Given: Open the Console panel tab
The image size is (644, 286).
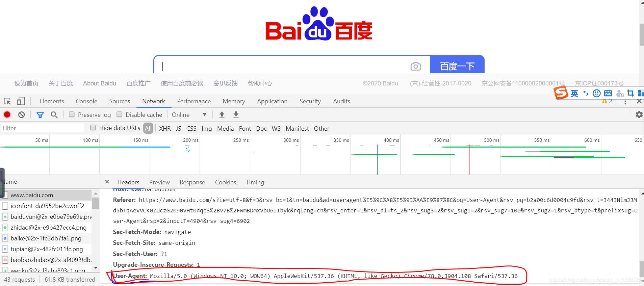Looking at the screenshot, I should pyautogui.click(x=86, y=101).
